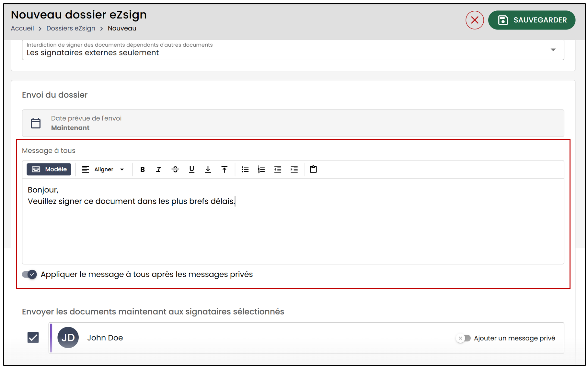588x369 pixels.
Task: Underline the selected message text
Action: tap(191, 169)
